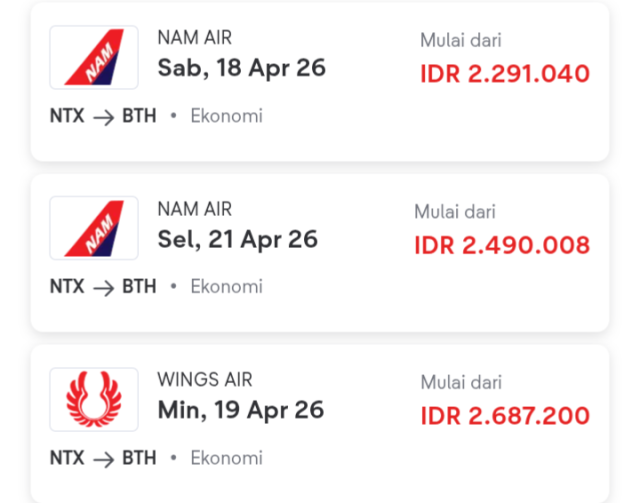Tap Ekonomi class in the Wings Air card

coord(226,458)
